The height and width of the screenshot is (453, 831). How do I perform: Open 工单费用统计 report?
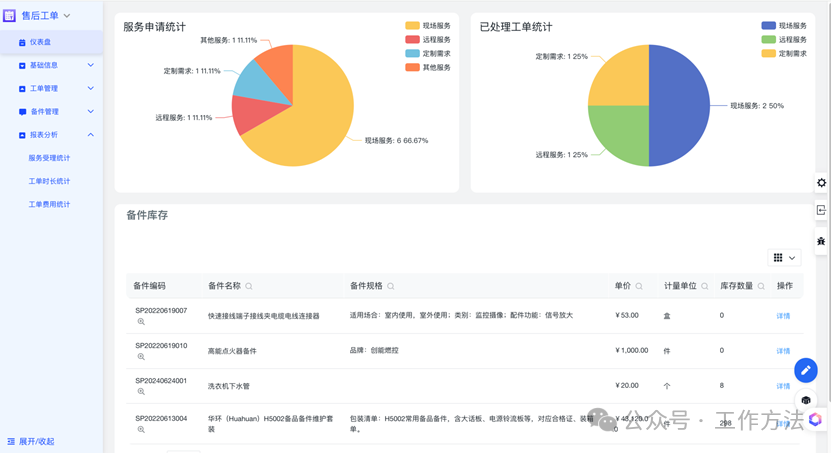coord(49,205)
